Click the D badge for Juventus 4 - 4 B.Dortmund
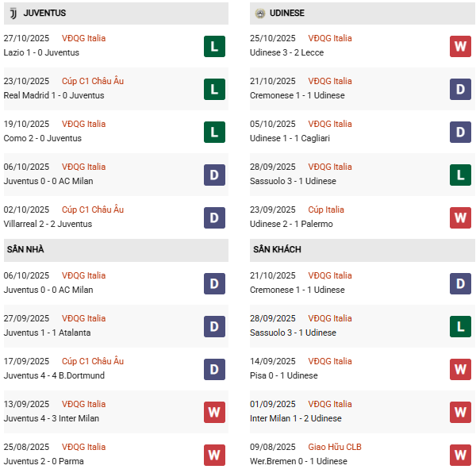This screenshot has width=476, height=473. (214, 369)
